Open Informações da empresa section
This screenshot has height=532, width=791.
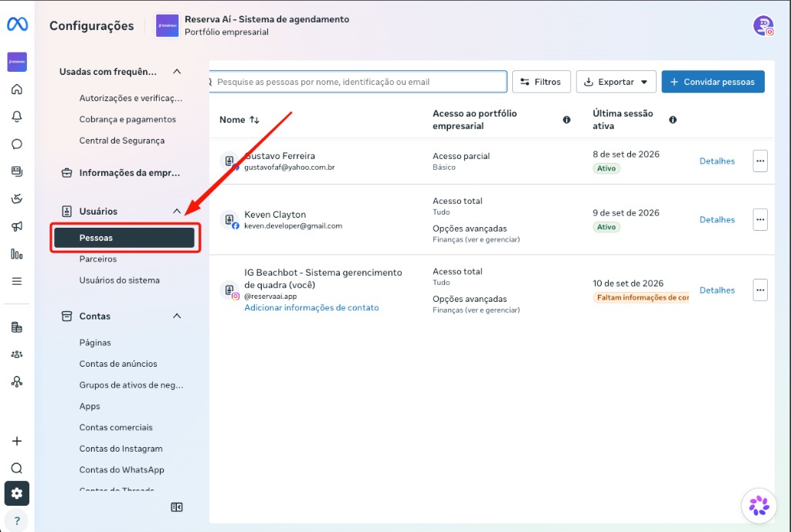tap(121, 173)
